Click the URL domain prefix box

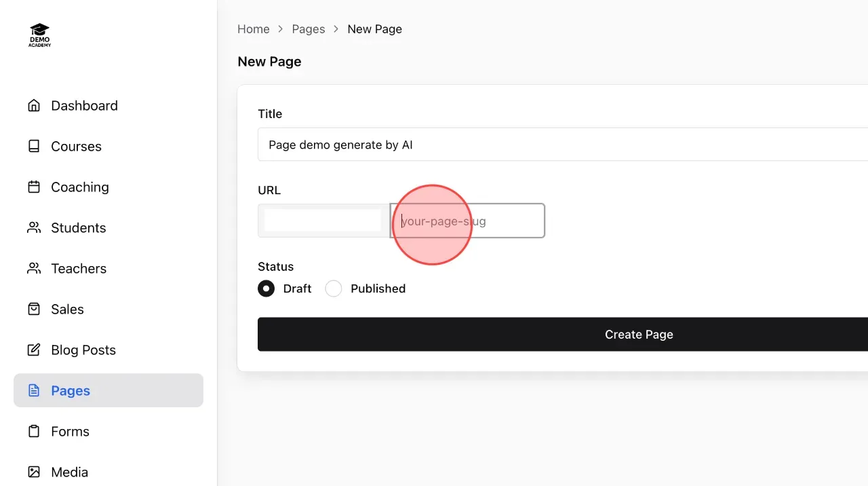pyautogui.click(x=323, y=221)
